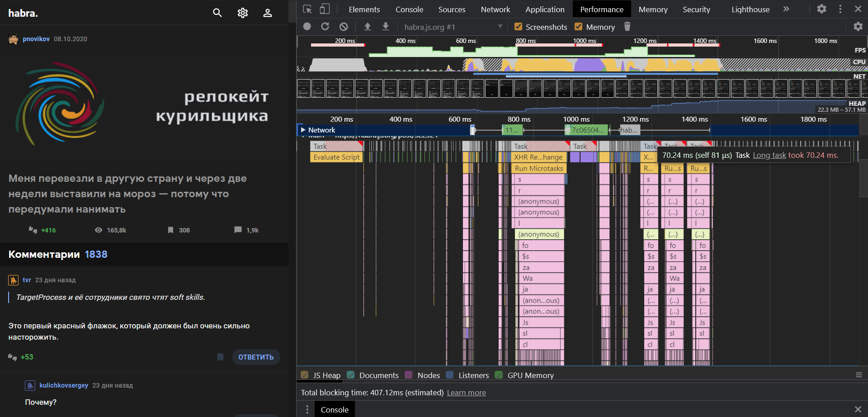The height and width of the screenshot is (417, 868).
Task: Open DevTools three-dot customize menu
Action: pyautogui.click(x=840, y=9)
